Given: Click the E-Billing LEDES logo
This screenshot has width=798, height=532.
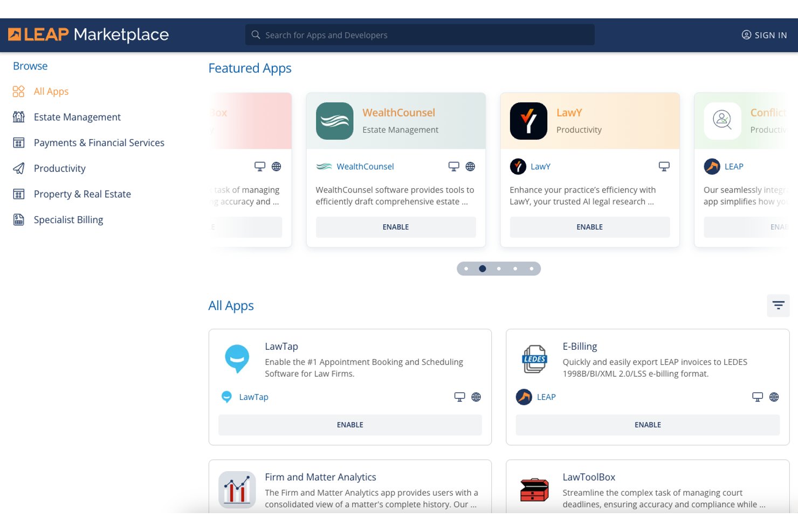Looking at the screenshot, I should pos(534,359).
